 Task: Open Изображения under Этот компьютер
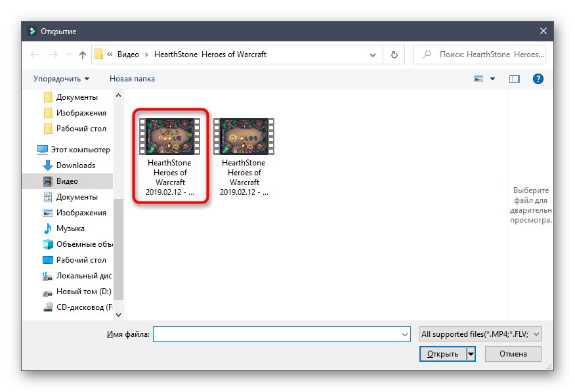pyautogui.click(x=75, y=213)
